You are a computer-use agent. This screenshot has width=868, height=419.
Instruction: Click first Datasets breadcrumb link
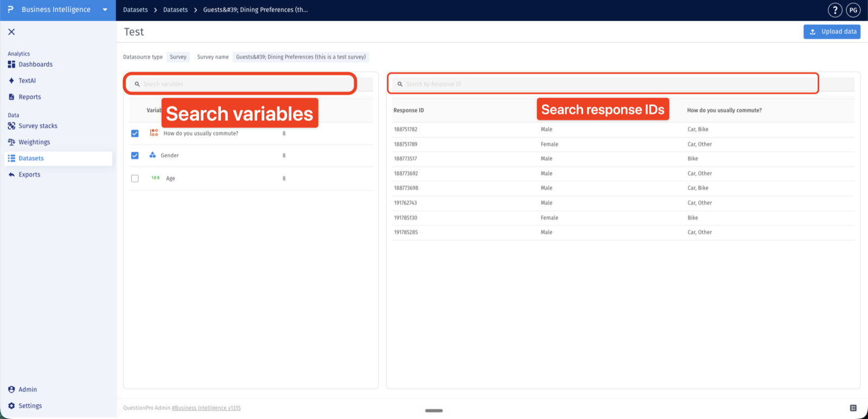click(135, 10)
